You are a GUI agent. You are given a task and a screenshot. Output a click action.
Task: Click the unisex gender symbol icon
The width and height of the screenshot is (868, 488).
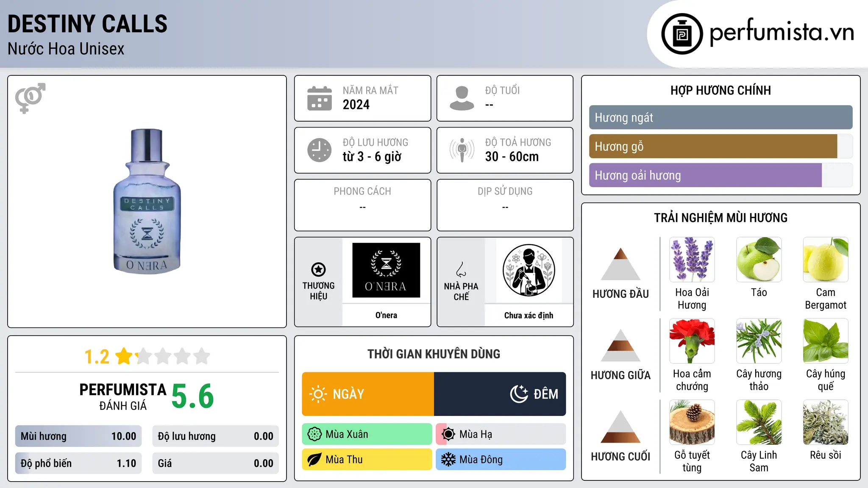pos(30,98)
